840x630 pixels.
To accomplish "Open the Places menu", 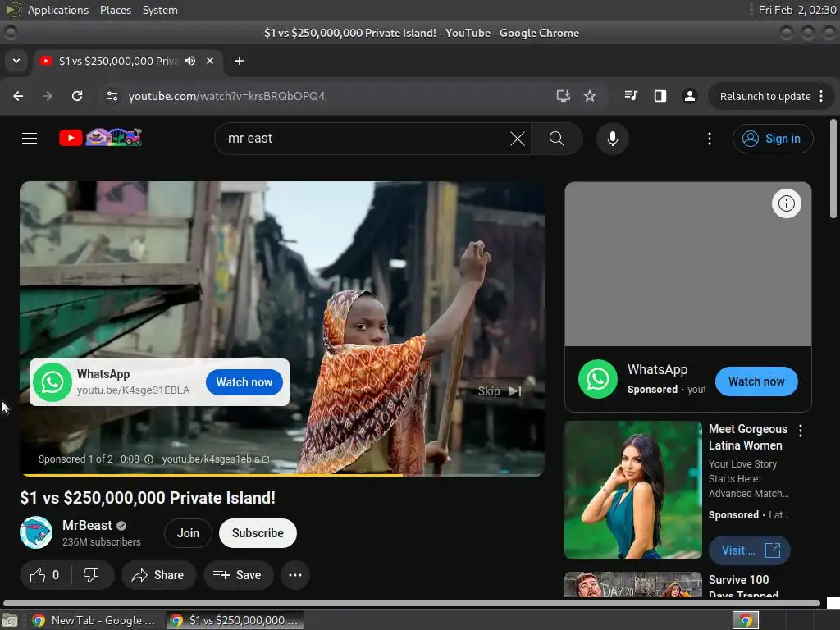I will tap(116, 10).
